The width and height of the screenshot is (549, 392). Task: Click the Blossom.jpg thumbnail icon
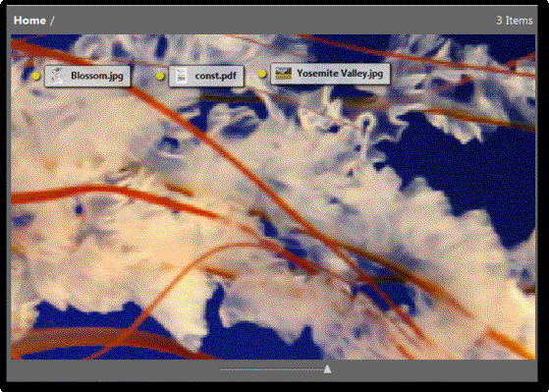(57, 76)
